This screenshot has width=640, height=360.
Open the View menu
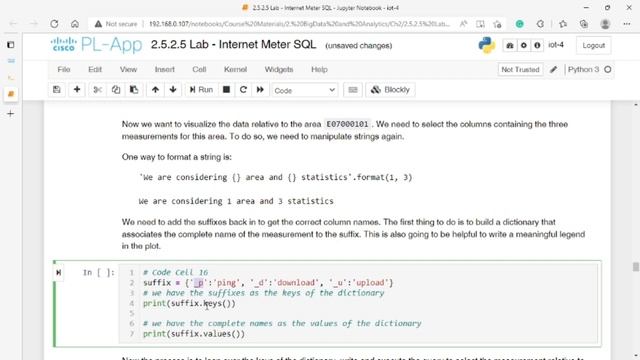point(128,69)
